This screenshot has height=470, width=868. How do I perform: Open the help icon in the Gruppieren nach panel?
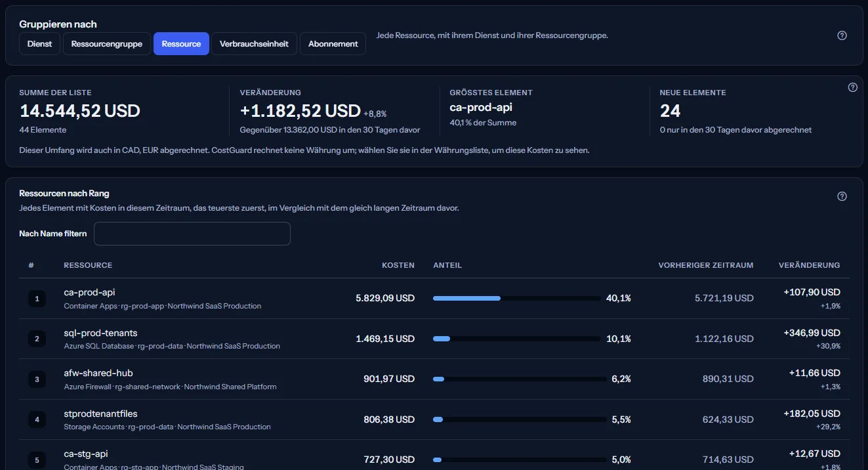(x=842, y=35)
